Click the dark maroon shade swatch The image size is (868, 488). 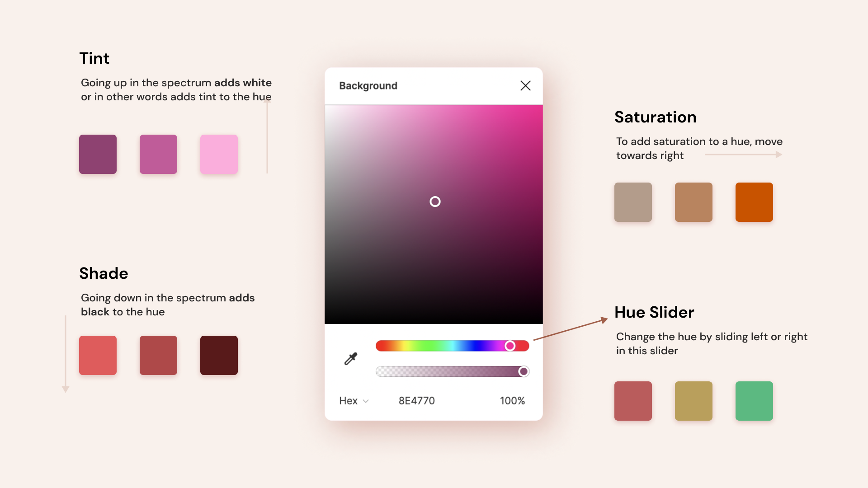[219, 355]
